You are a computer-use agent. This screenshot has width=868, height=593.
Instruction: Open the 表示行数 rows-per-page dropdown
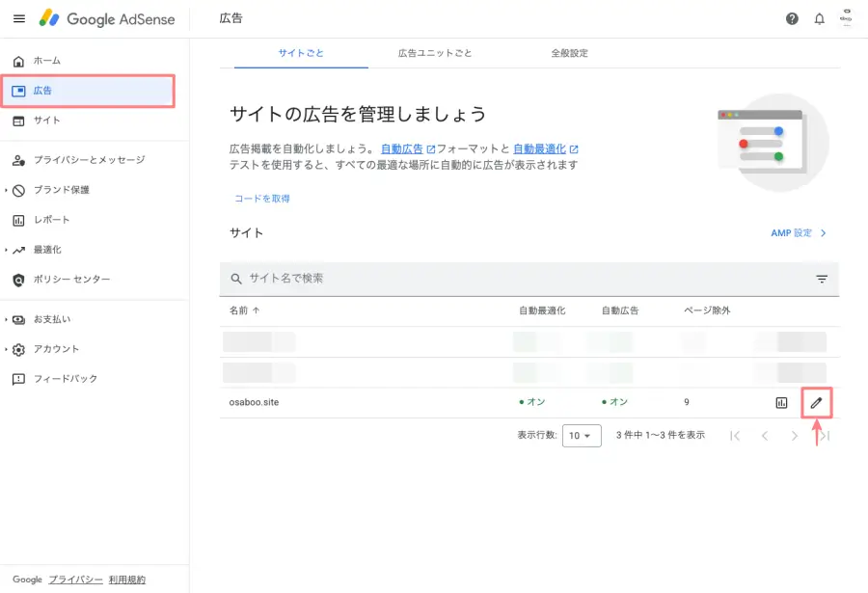(x=582, y=436)
